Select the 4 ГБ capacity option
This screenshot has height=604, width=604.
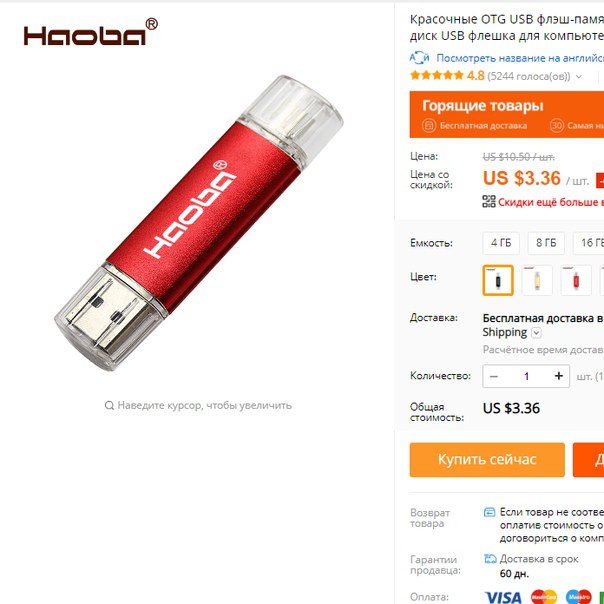pos(501,243)
